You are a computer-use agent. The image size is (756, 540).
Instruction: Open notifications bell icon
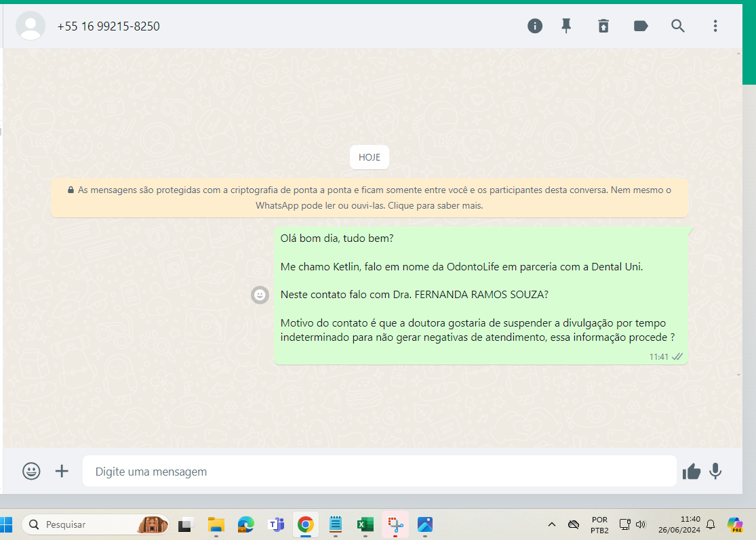[711, 524]
